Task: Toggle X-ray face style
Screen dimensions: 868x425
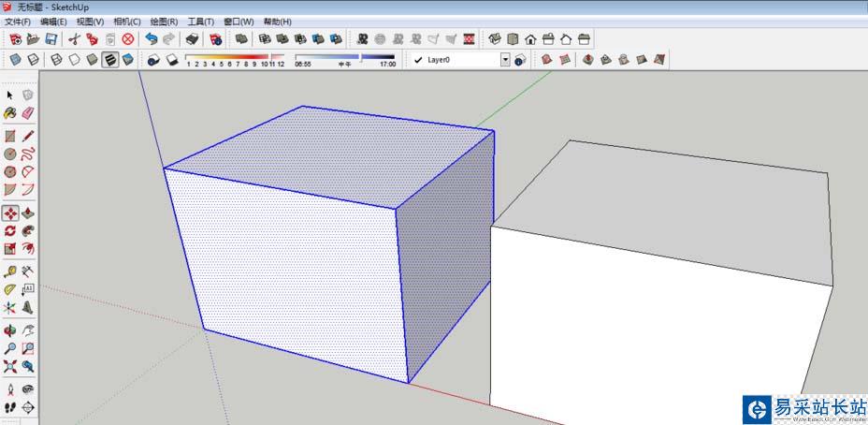Action: pos(16,59)
